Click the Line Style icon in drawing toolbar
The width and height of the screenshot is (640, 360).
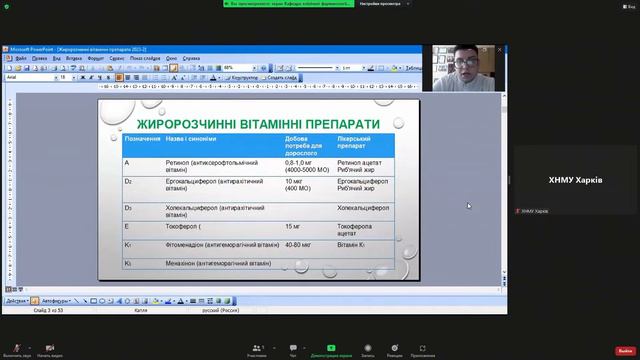pyautogui.click(x=193, y=301)
